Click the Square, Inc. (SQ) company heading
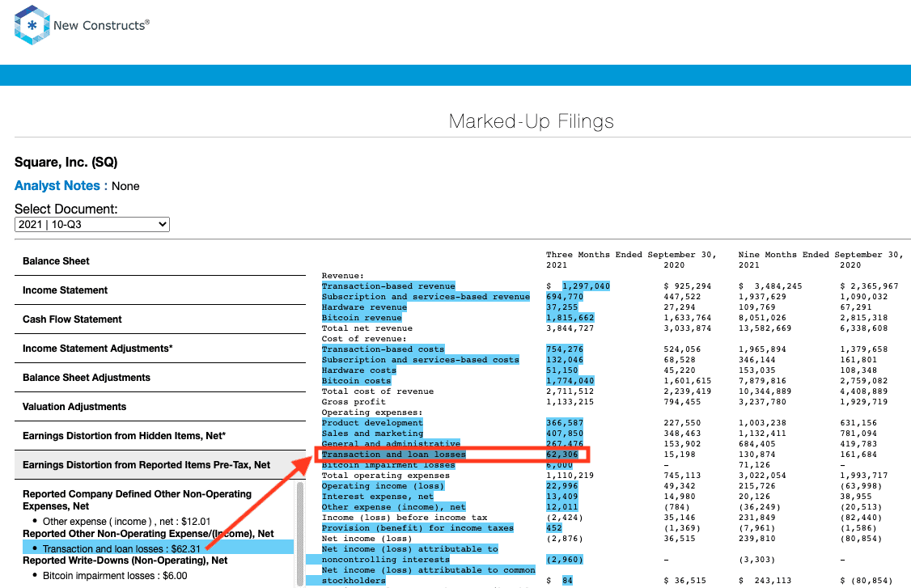 point(66,162)
